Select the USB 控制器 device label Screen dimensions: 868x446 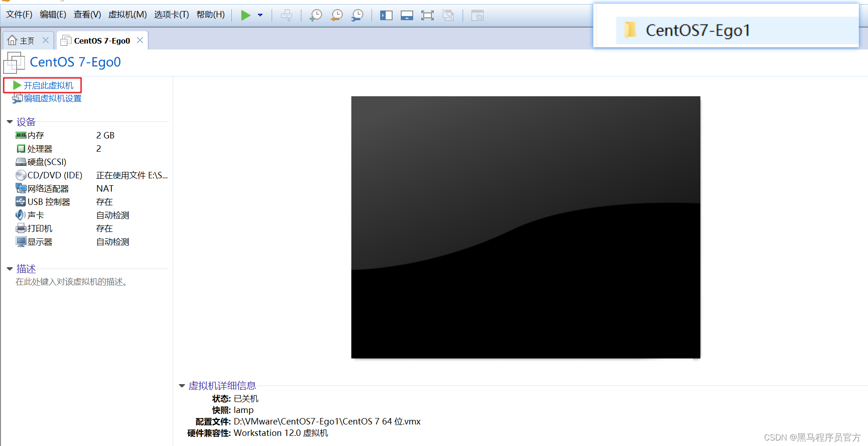click(x=49, y=202)
